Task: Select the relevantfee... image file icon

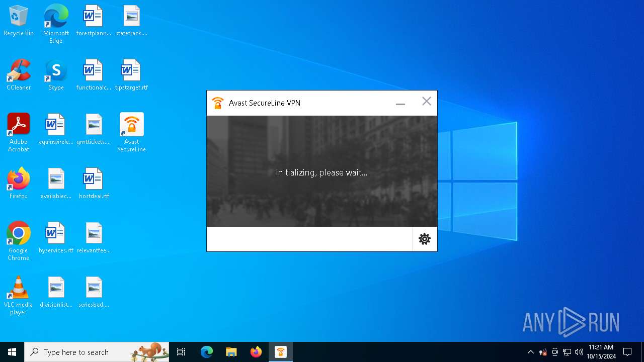Action: [x=94, y=238]
